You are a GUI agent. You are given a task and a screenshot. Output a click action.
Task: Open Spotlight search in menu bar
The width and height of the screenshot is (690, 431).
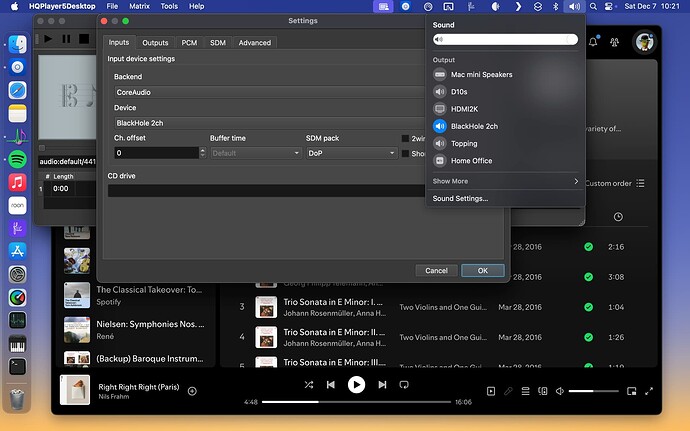(x=593, y=7)
